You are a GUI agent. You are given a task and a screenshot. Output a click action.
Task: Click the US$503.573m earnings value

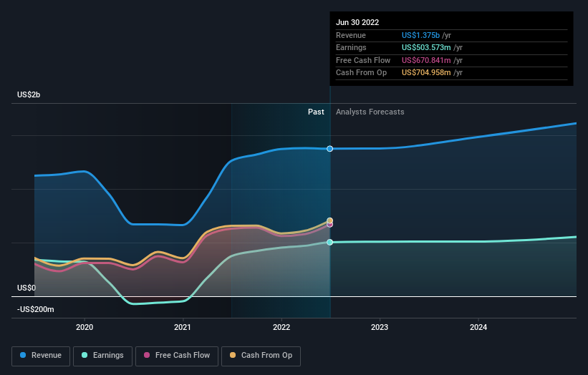[426, 47]
